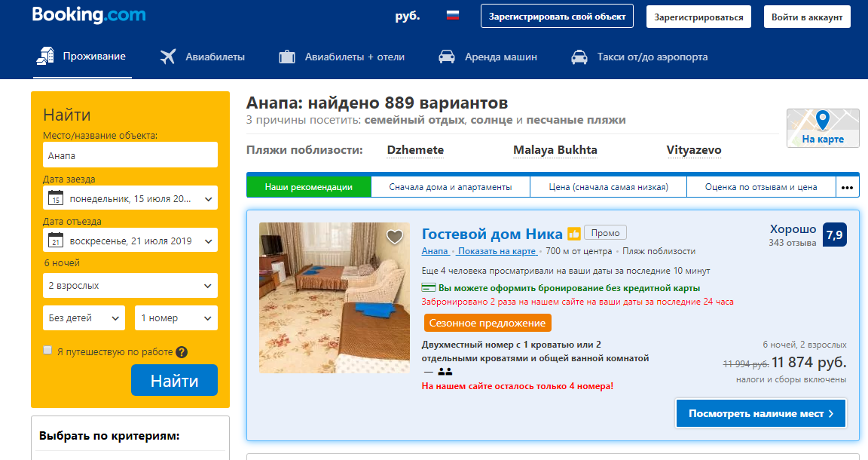Open the Такси от/до аэропорта tab
The image size is (868, 460).
coord(639,57)
